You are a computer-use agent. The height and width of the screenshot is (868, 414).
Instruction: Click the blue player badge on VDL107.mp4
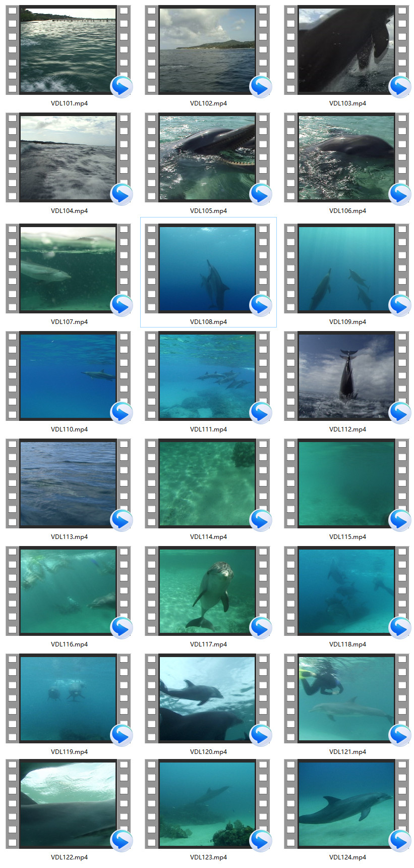point(122,305)
